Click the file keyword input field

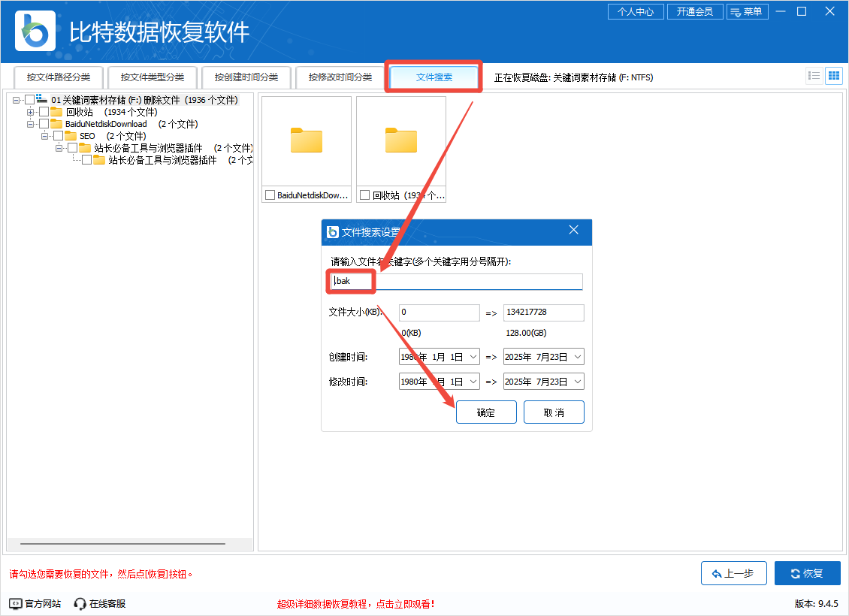(x=457, y=282)
